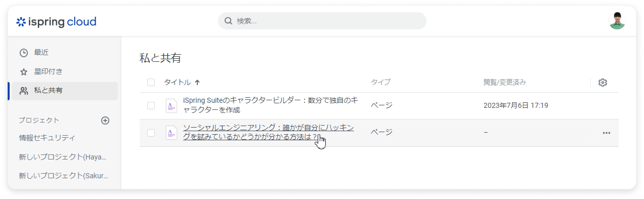This screenshot has height=199, width=644.
Task: Click page icon of social engineering item
Action: pos(171,133)
